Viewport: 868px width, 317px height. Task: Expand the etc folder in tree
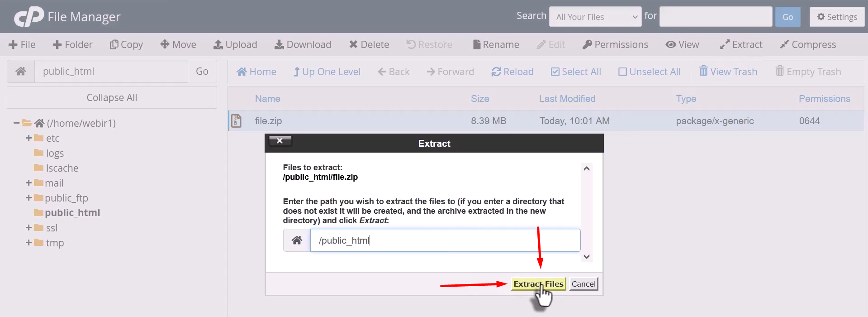pyautogui.click(x=28, y=138)
